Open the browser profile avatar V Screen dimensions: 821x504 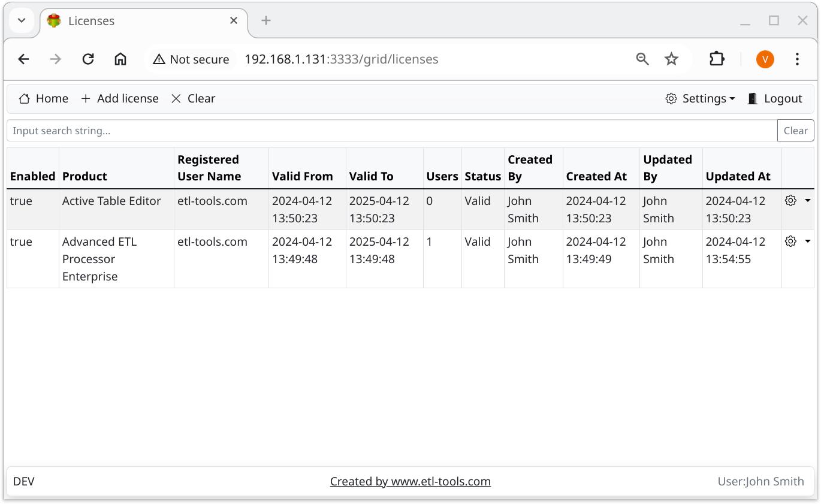point(765,59)
